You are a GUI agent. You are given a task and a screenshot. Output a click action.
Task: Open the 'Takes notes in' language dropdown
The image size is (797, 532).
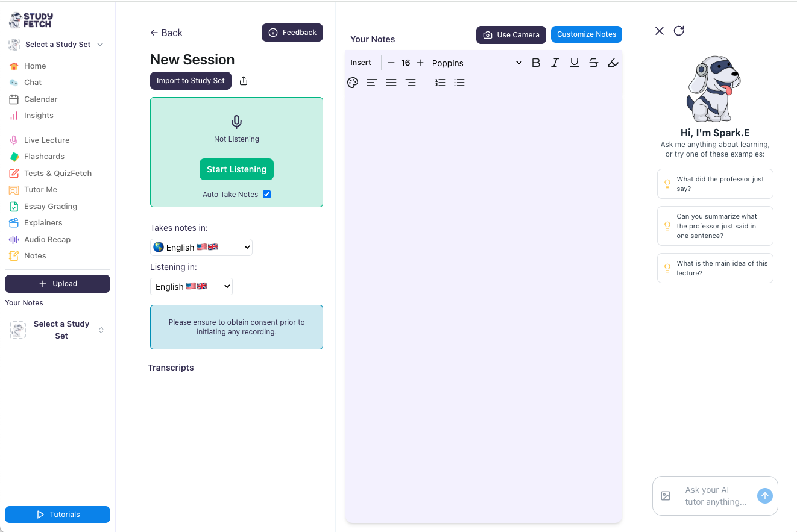pyautogui.click(x=201, y=247)
